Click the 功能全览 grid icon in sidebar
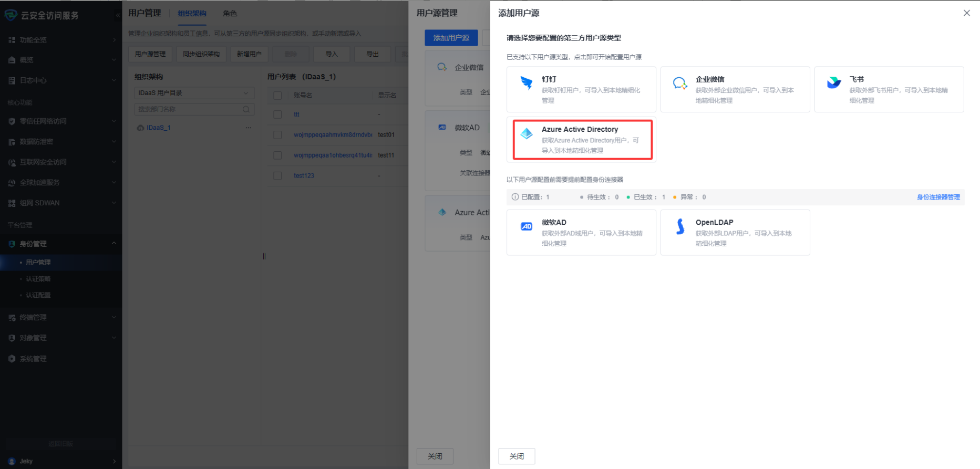Viewport: 980px width, 469px height. coord(12,40)
